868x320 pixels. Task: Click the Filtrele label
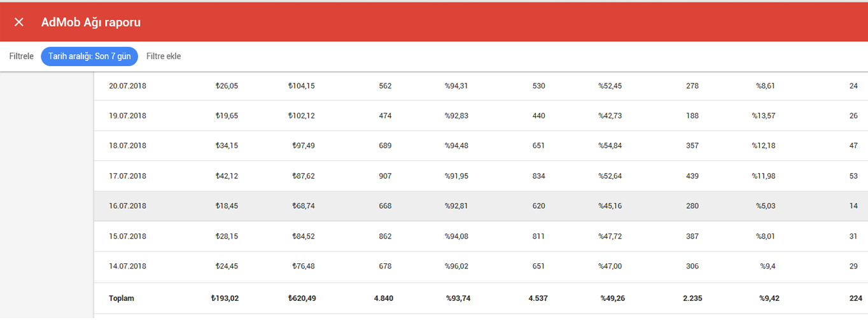click(22, 57)
